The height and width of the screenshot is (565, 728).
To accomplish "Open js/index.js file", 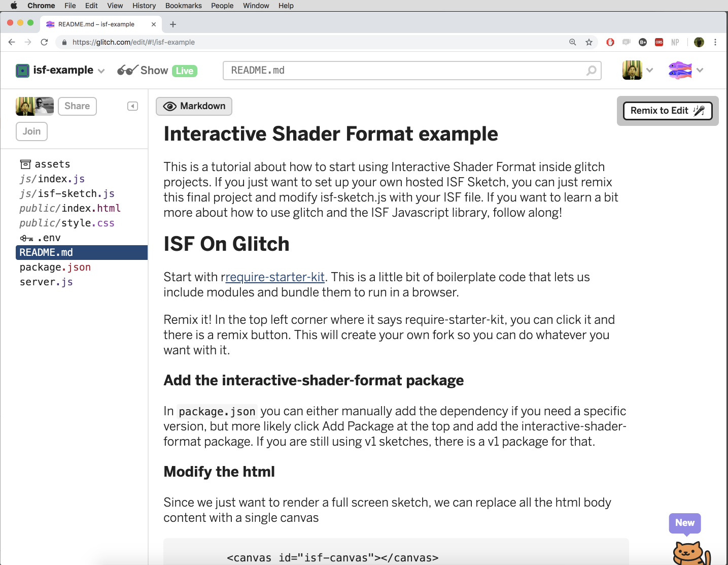I will (52, 179).
